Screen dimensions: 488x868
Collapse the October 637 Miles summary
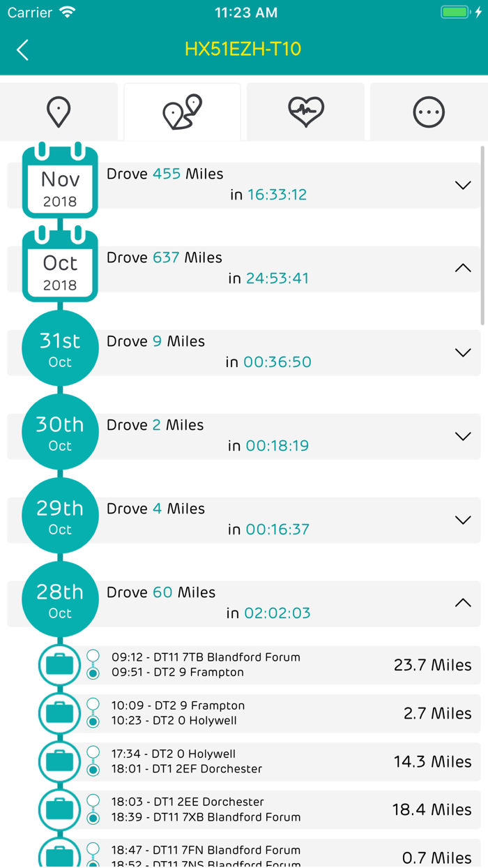click(x=462, y=267)
